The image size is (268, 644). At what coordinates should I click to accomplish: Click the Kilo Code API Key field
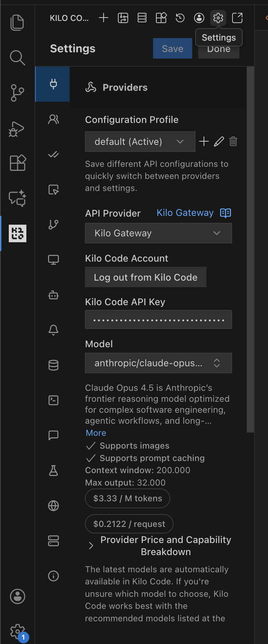(x=158, y=320)
